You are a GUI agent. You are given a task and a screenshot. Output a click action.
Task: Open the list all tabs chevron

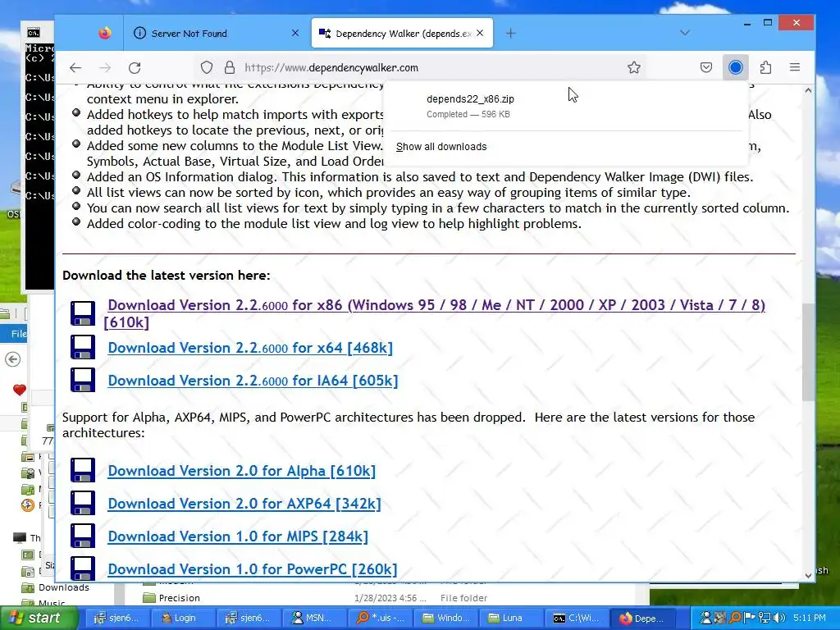[685, 33]
